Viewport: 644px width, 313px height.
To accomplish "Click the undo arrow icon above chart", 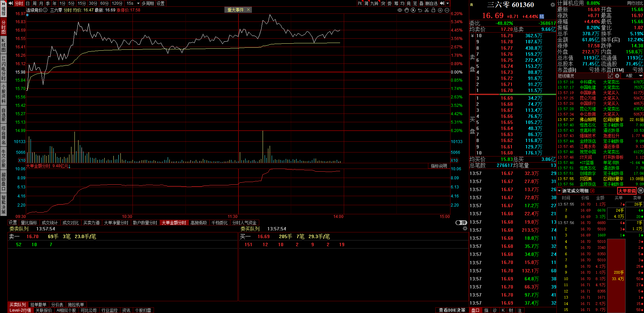I will tap(420, 10).
